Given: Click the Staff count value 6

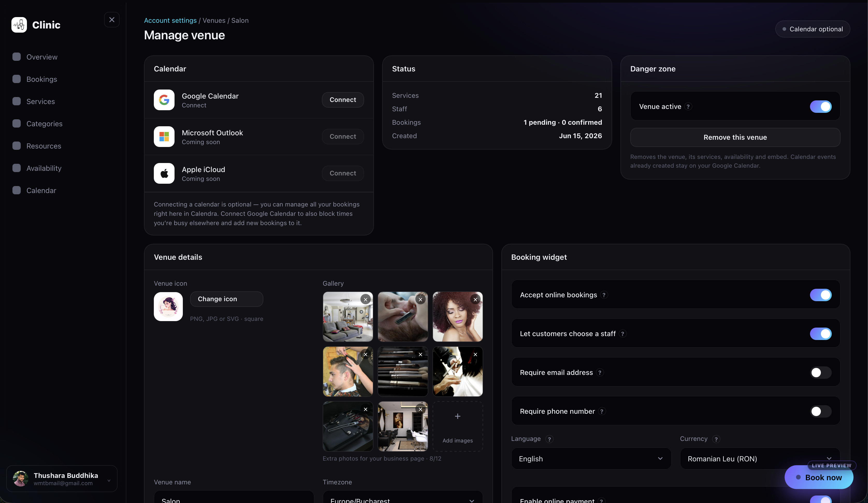Looking at the screenshot, I should [600, 109].
